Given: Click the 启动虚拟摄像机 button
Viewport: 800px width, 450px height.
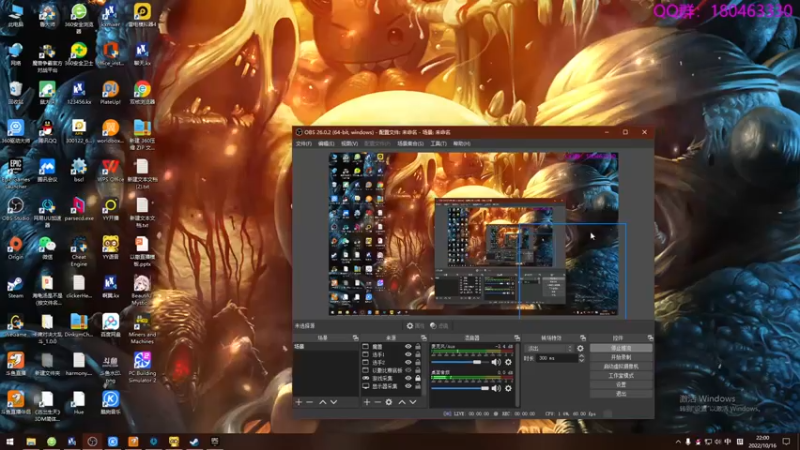Looking at the screenshot, I should click(x=621, y=366).
